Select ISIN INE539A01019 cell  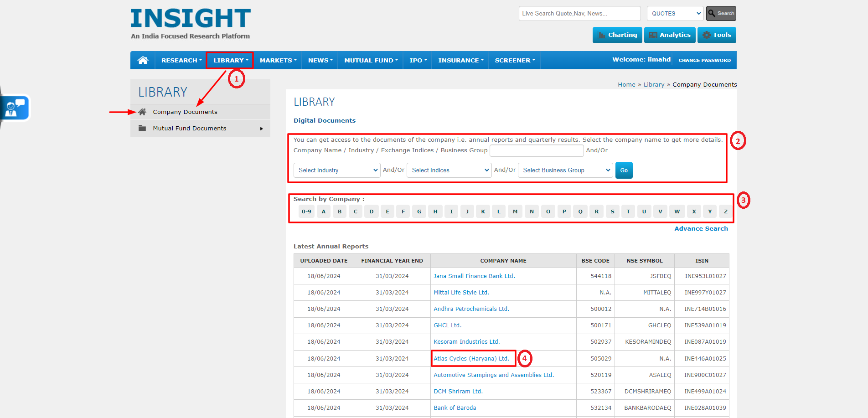(702, 325)
